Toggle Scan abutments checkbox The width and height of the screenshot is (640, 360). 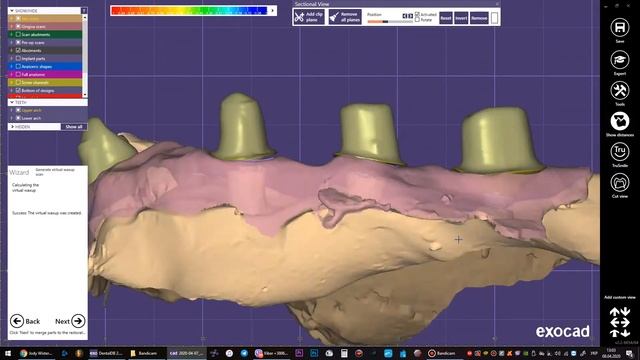pos(18,34)
